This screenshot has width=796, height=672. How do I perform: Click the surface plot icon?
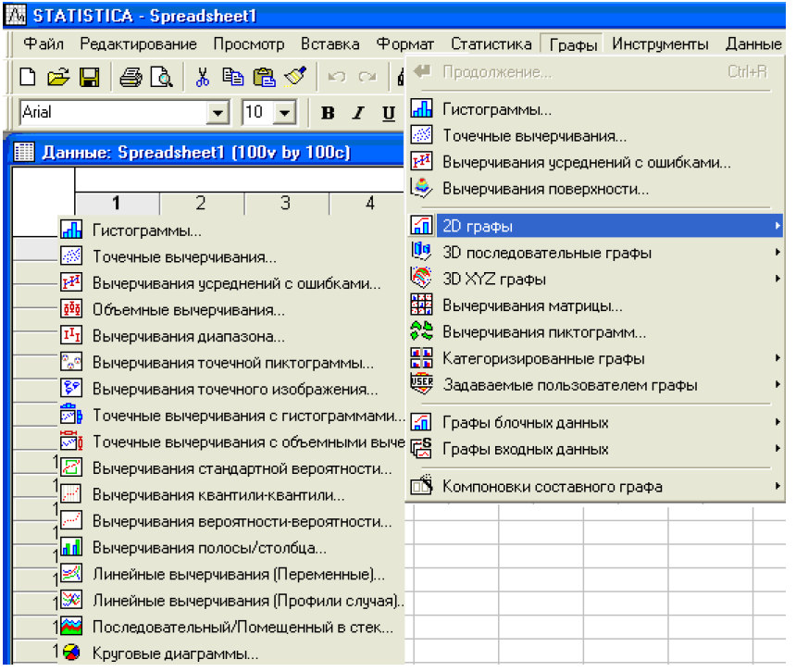coord(421,188)
